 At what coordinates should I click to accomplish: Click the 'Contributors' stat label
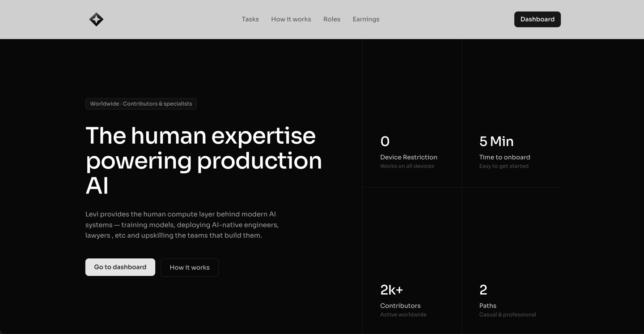pos(400,306)
